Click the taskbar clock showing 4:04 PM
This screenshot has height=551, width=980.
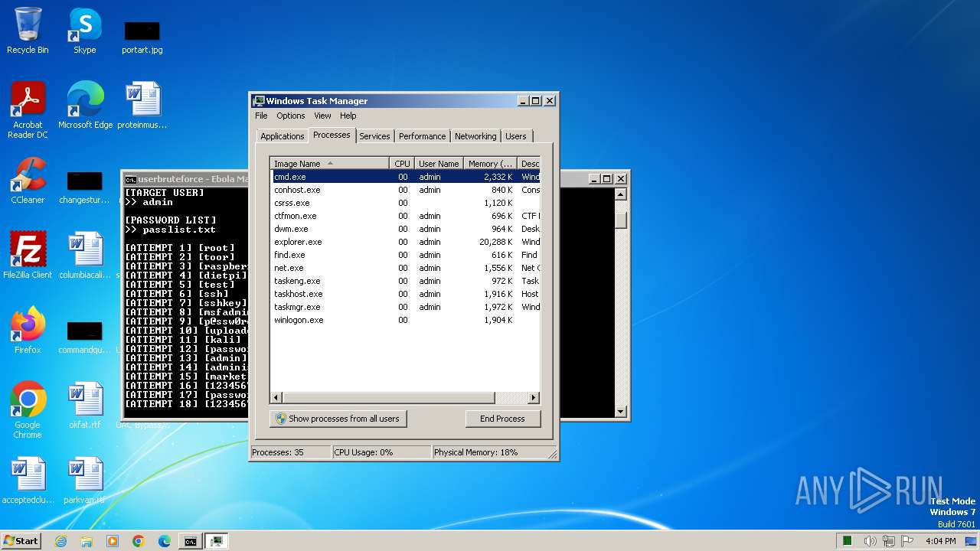point(940,541)
